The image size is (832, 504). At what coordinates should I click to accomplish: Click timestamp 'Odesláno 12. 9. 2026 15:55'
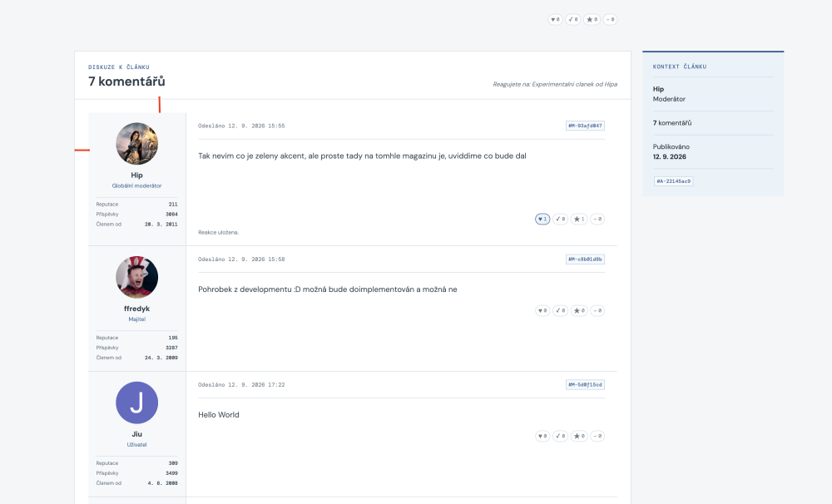pyautogui.click(x=241, y=126)
